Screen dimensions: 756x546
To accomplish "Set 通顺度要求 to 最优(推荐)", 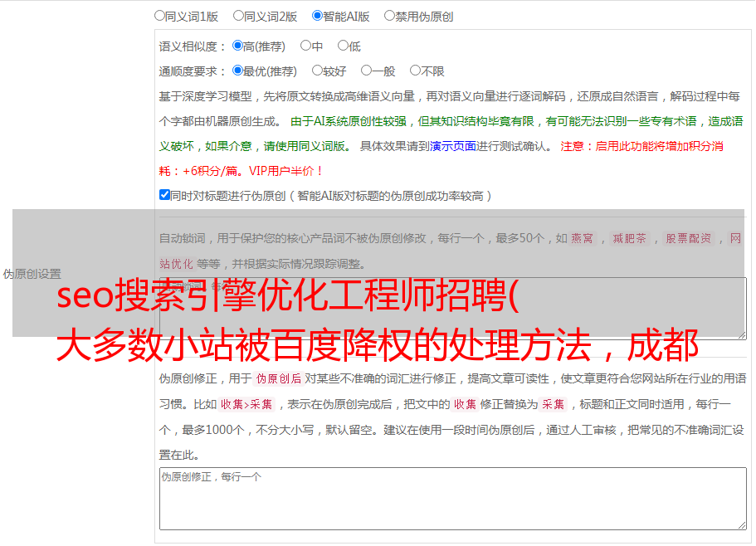I will [237, 71].
